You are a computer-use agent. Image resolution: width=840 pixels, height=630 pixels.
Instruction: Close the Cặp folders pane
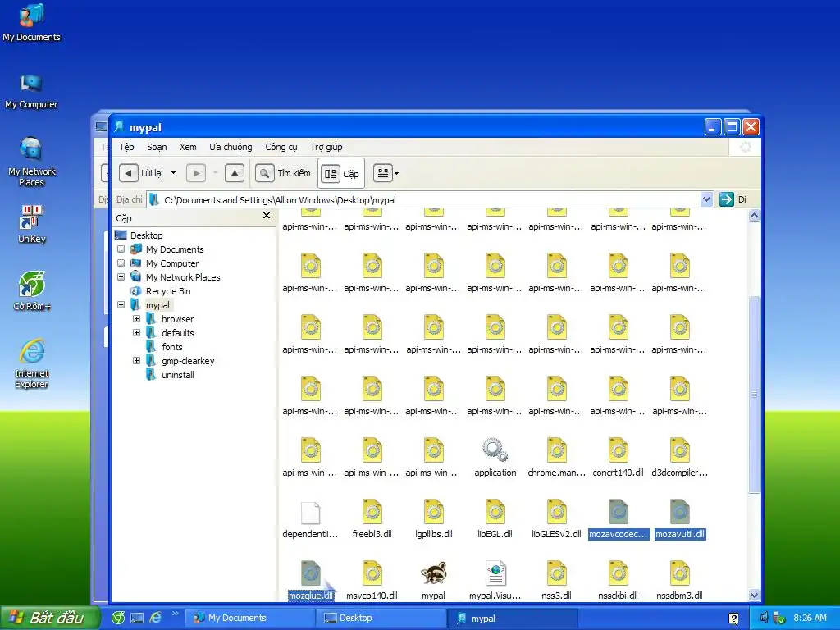pyautogui.click(x=267, y=216)
